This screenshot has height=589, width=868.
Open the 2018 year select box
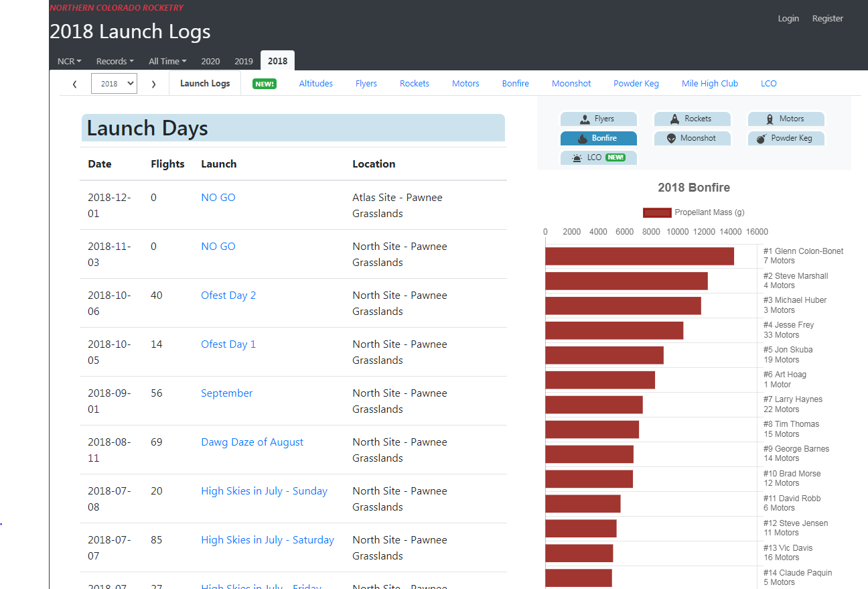[114, 84]
